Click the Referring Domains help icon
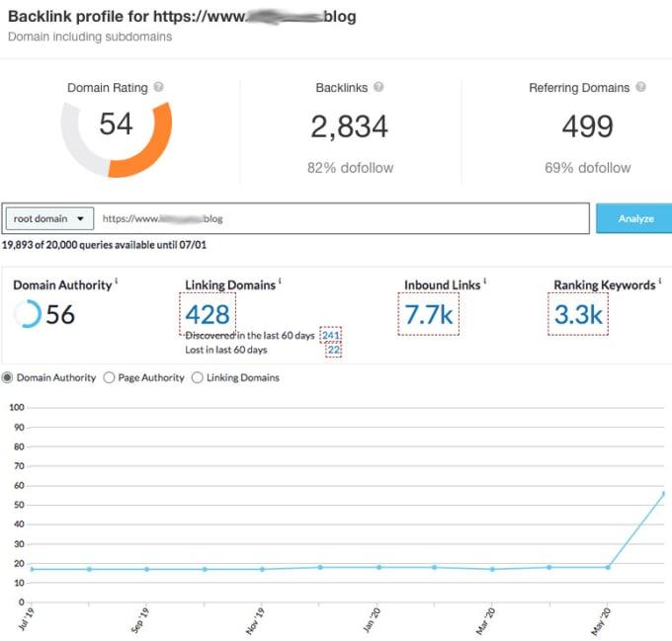 click(640, 88)
